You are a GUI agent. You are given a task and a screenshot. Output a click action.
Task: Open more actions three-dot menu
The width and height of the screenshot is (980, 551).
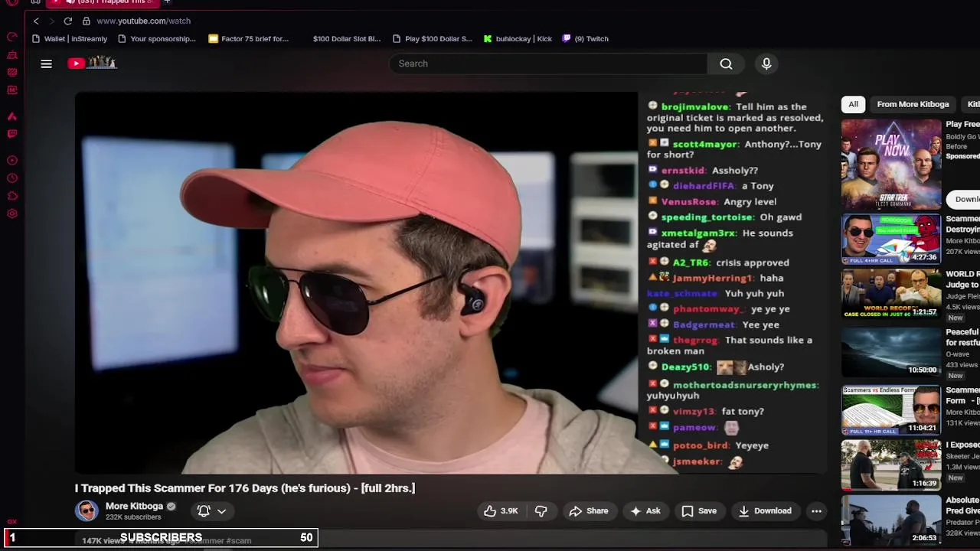[816, 510]
